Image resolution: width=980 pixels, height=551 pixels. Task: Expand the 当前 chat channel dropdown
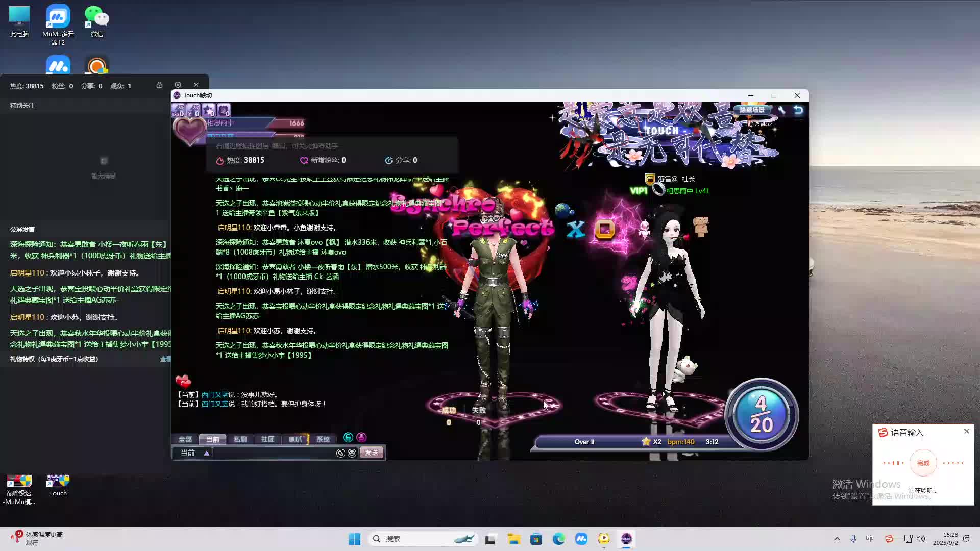pyautogui.click(x=207, y=453)
